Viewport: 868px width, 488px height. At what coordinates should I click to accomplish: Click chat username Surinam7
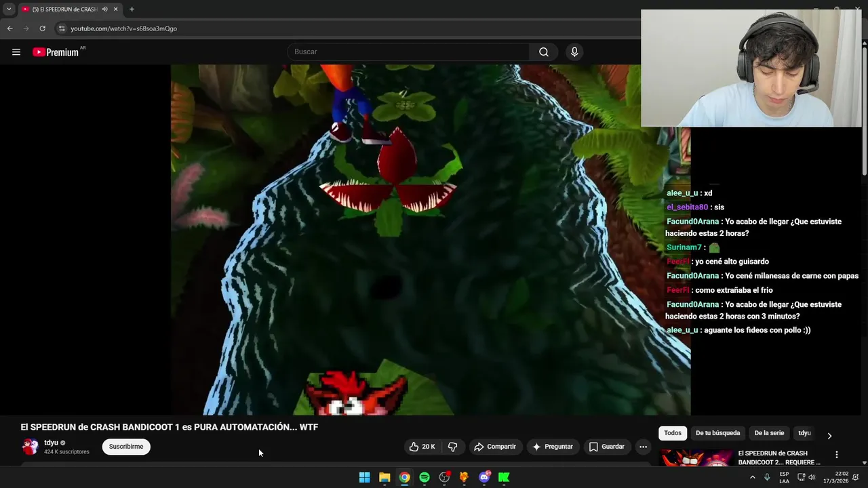point(684,247)
